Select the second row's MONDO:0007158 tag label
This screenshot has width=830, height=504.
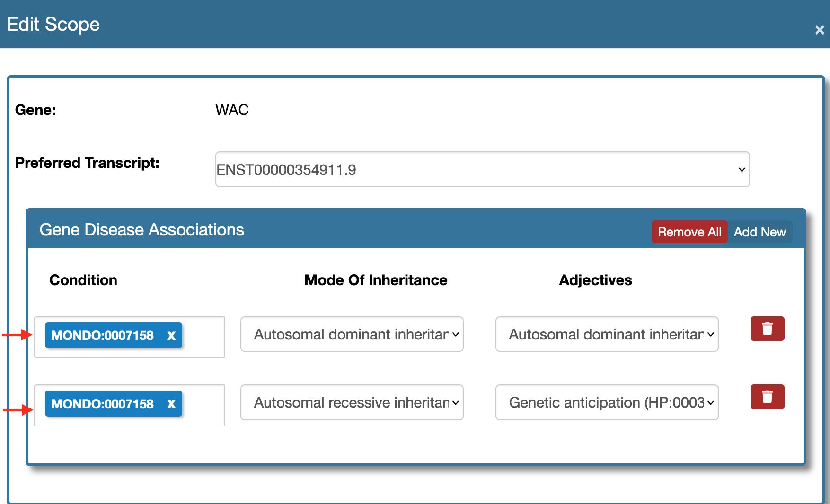pos(102,404)
